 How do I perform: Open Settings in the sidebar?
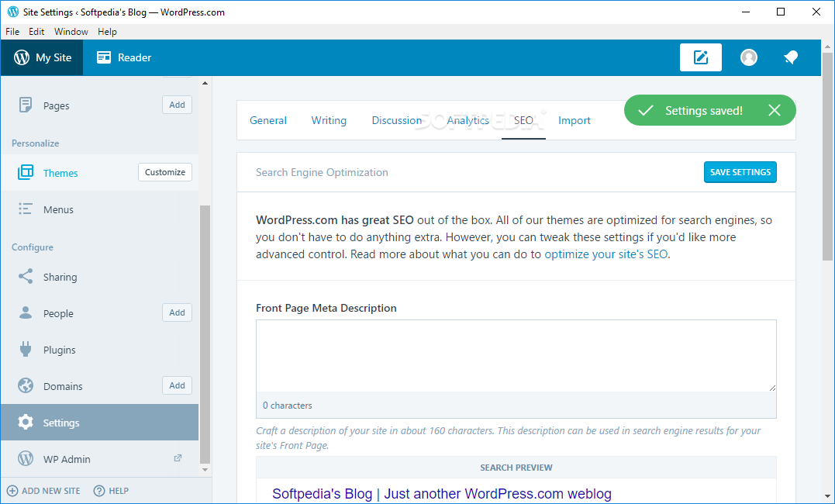[99, 422]
